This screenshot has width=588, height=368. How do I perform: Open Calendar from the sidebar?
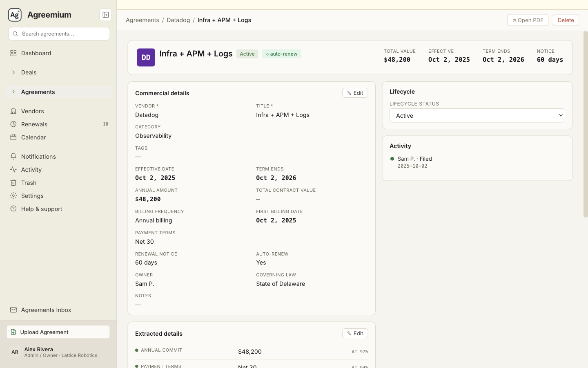(x=59, y=137)
